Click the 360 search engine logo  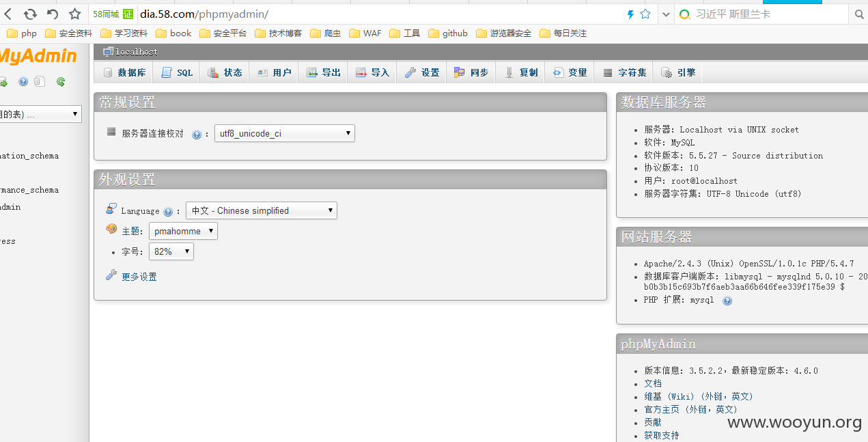(x=685, y=14)
